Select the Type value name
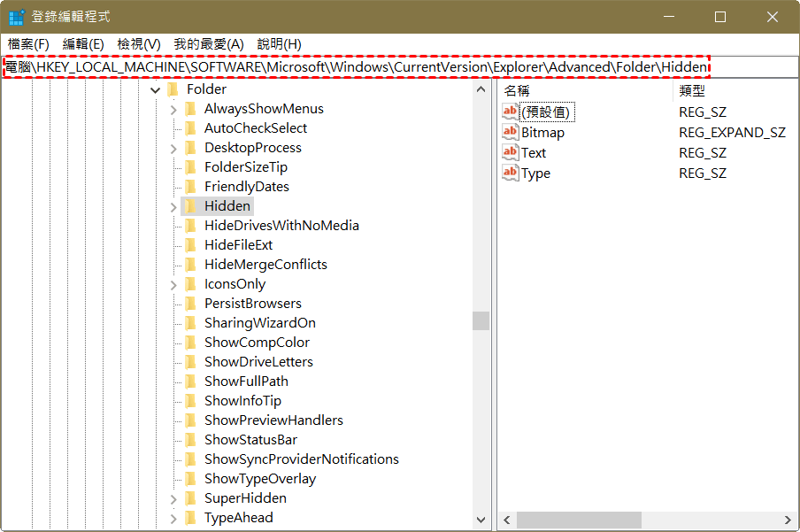 535,173
